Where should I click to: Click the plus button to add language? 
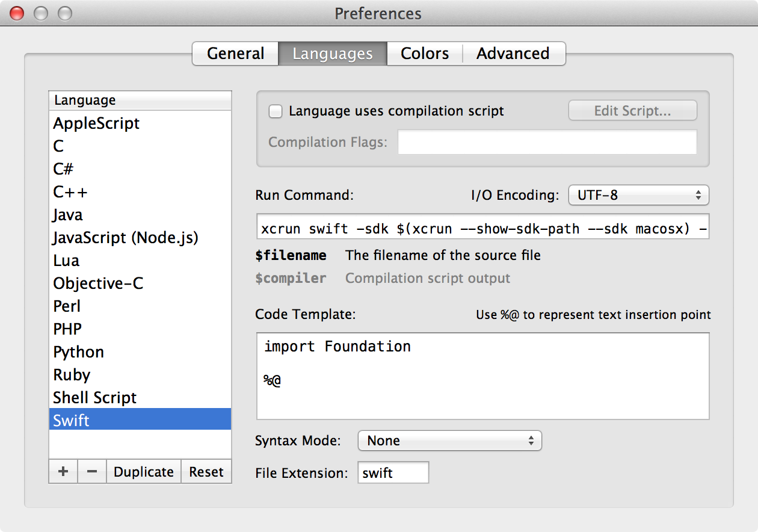pyautogui.click(x=63, y=472)
